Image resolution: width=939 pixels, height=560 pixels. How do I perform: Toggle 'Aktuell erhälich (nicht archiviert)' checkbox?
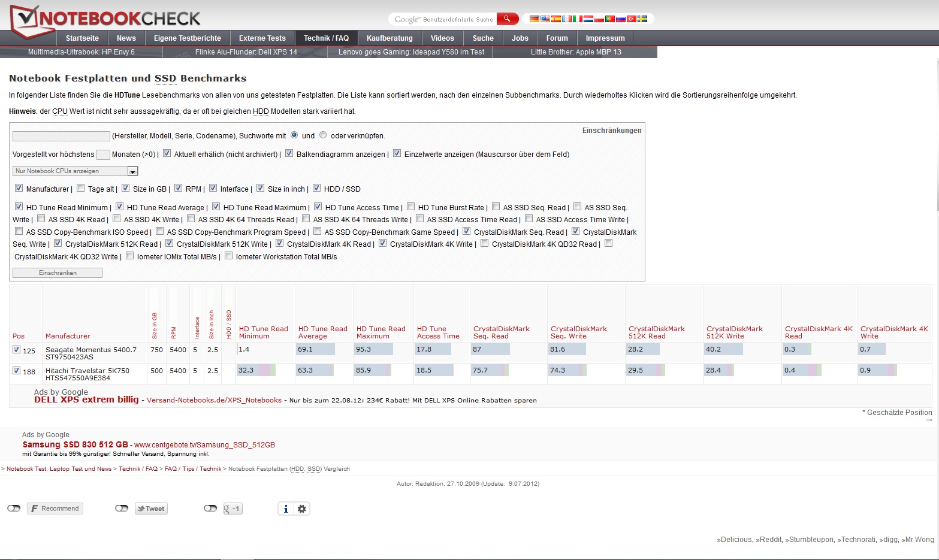point(167,153)
